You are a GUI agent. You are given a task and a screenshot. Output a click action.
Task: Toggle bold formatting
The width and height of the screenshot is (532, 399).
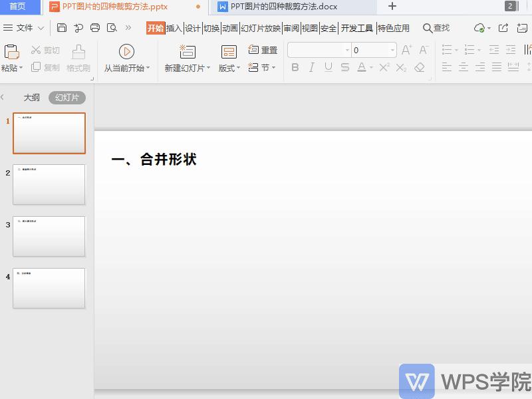295,66
